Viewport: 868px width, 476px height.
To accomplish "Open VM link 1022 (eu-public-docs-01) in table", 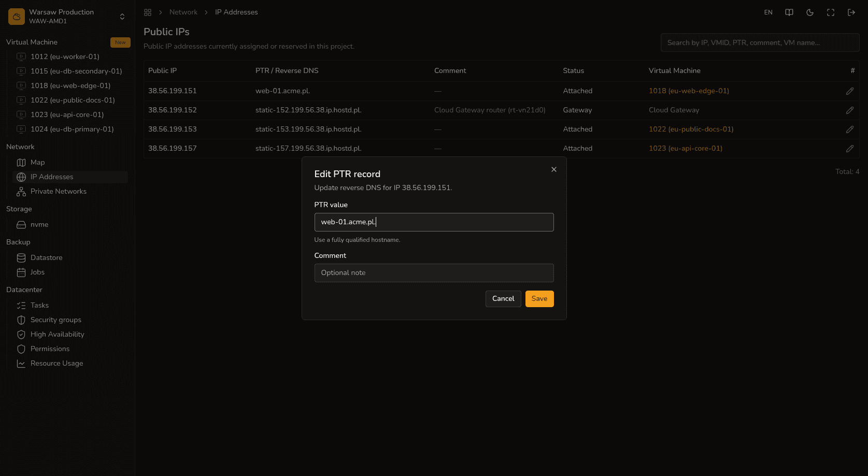I will point(691,129).
